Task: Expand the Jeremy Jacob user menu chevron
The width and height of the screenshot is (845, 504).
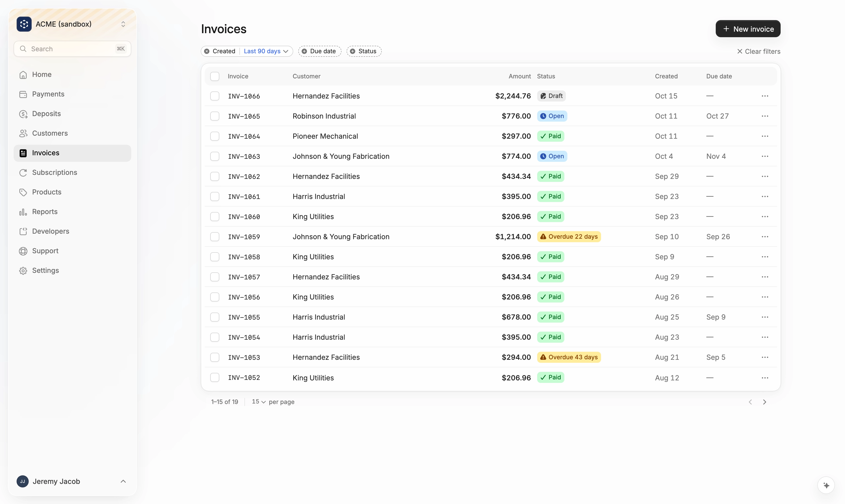Action: click(x=123, y=481)
